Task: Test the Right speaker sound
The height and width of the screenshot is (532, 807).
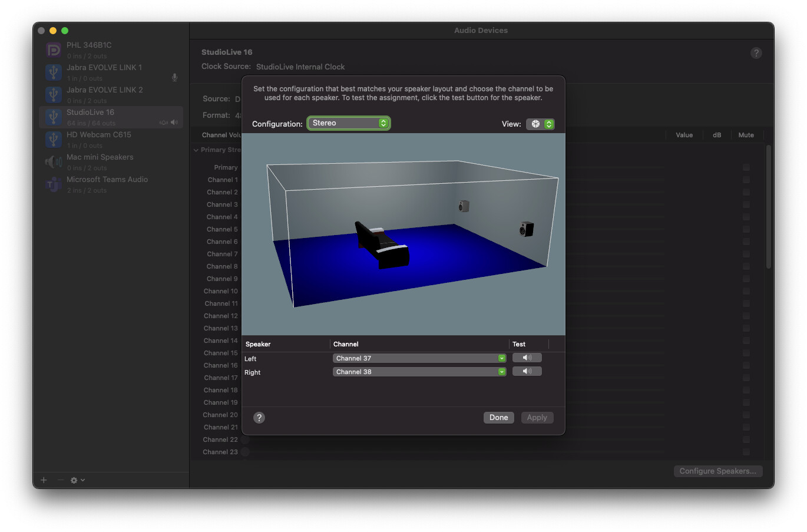Action: coord(527,371)
